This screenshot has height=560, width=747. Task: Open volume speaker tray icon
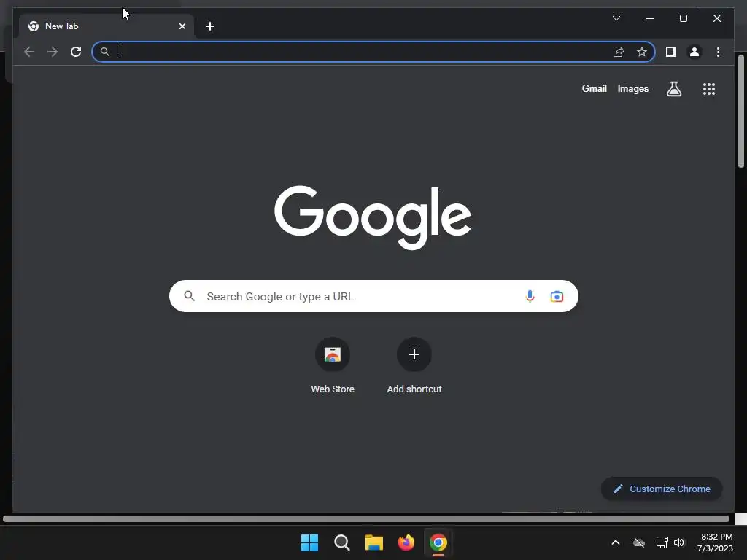[x=679, y=542]
